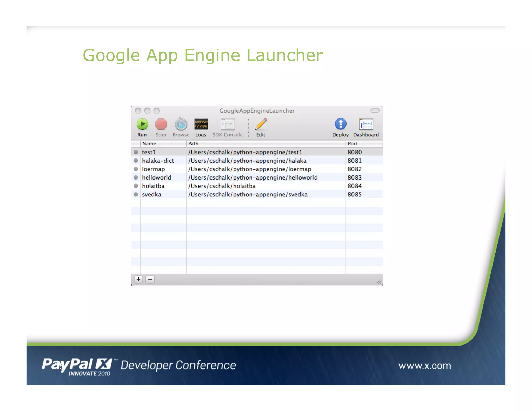
Task: Click path /Users/cschalk/python-appengine/halaka
Action: (x=247, y=161)
